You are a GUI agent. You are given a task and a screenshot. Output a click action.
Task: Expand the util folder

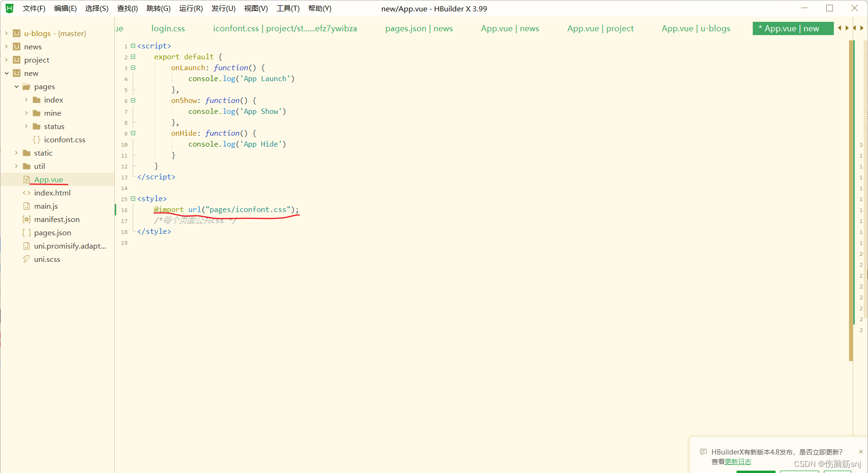pyautogui.click(x=17, y=166)
